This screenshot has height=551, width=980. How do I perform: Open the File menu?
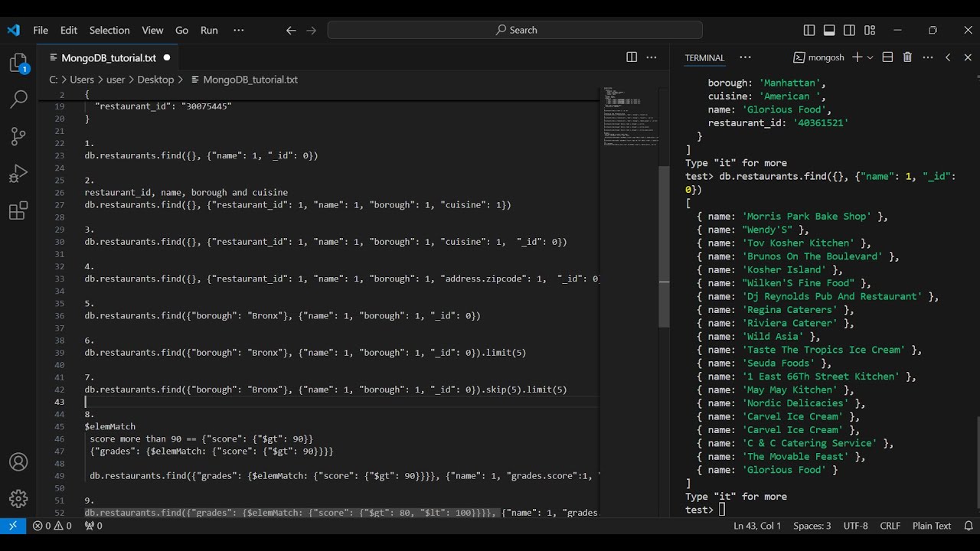(41, 30)
